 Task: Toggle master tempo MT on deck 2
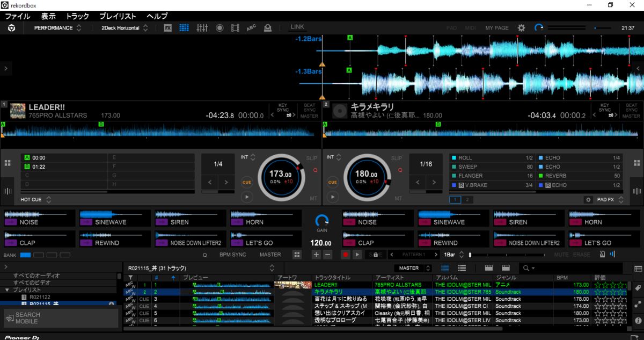pos(398,198)
